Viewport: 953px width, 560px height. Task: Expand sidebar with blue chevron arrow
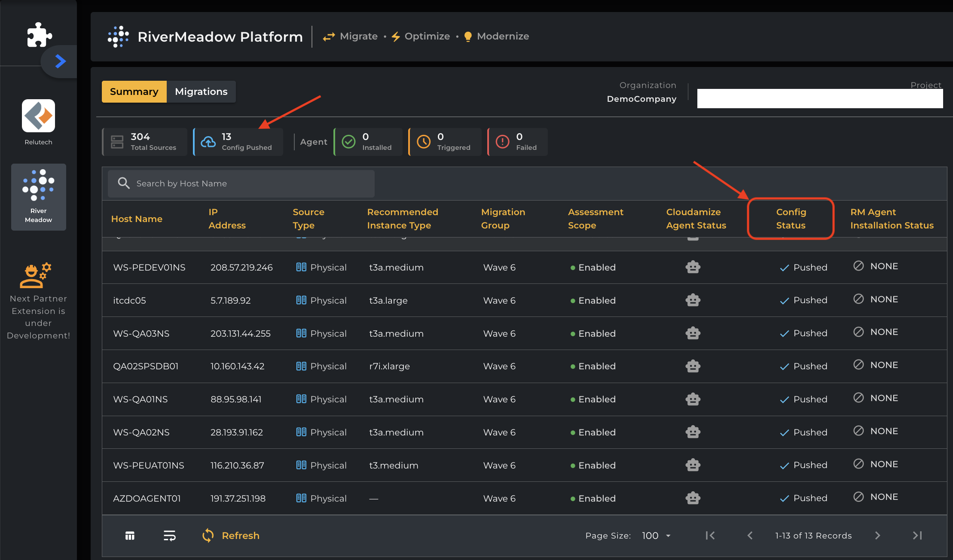tap(61, 61)
